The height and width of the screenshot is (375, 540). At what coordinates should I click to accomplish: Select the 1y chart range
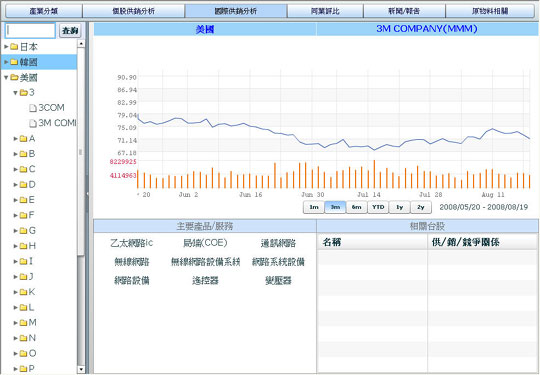[399, 207]
